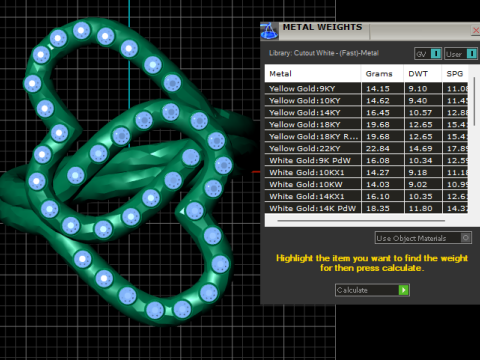Viewport: 480px width, 360px height.
Task: Select the Yellow Gold:9KY row
Action: [x=366, y=89]
